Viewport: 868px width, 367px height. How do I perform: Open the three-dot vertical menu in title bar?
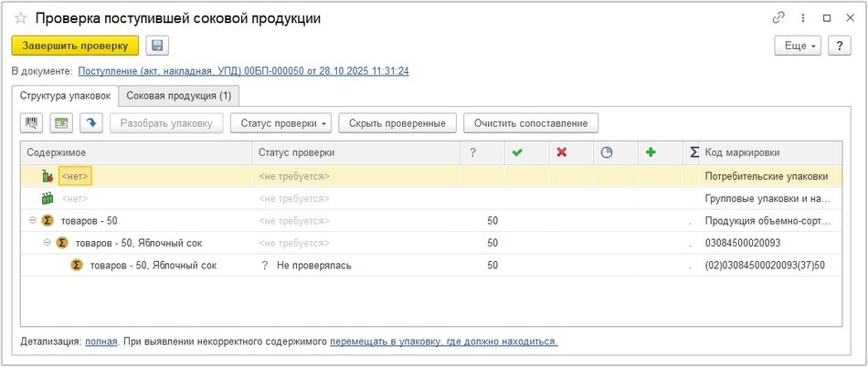(x=803, y=17)
